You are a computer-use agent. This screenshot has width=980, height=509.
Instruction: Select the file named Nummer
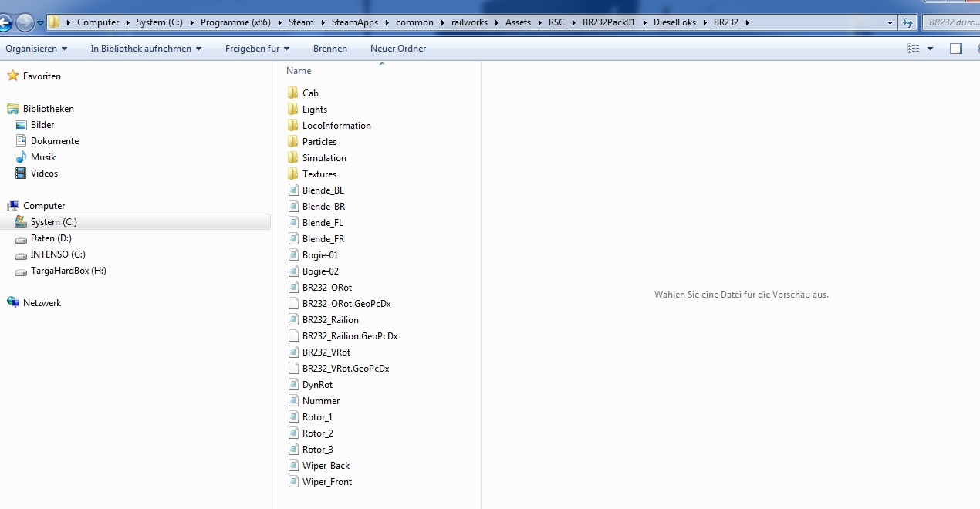(x=321, y=401)
